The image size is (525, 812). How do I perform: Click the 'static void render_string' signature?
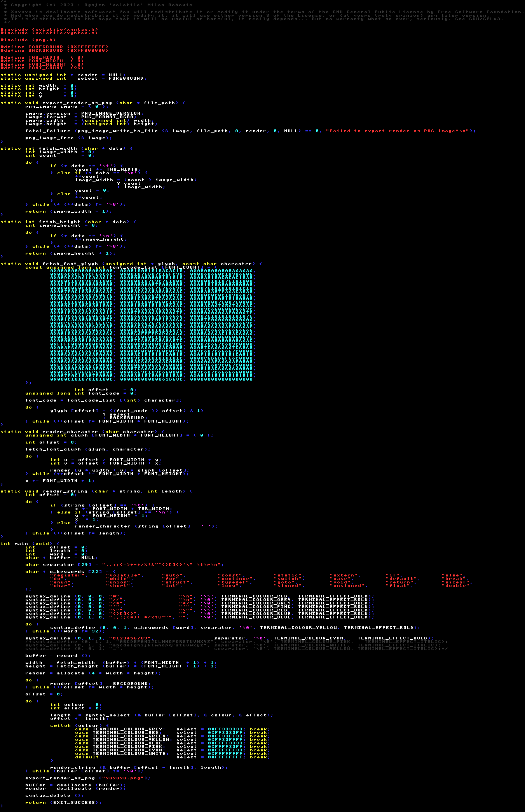96,491
